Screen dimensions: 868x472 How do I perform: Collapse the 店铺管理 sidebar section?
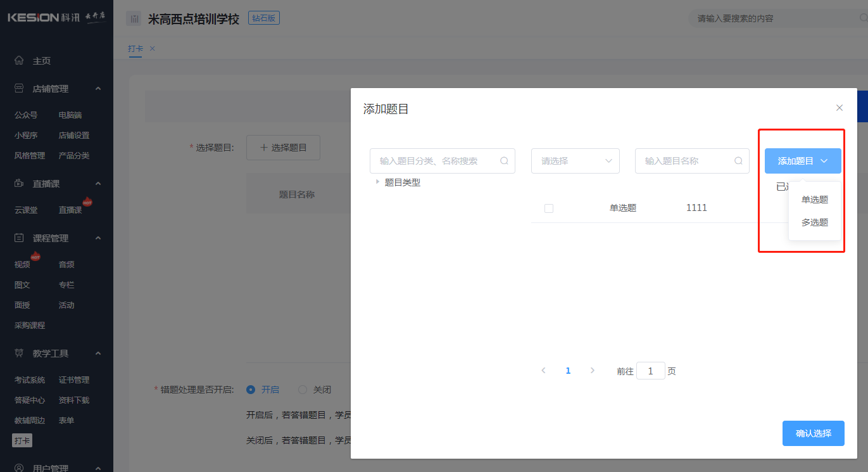point(98,89)
